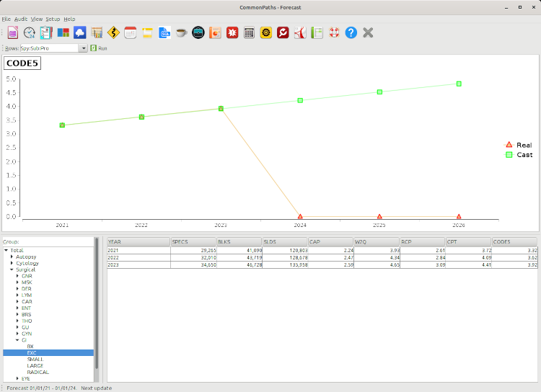The width and height of the screenshot is (541, 392).
Task: Open the Setup menu
Action: [x=53, y=19]
